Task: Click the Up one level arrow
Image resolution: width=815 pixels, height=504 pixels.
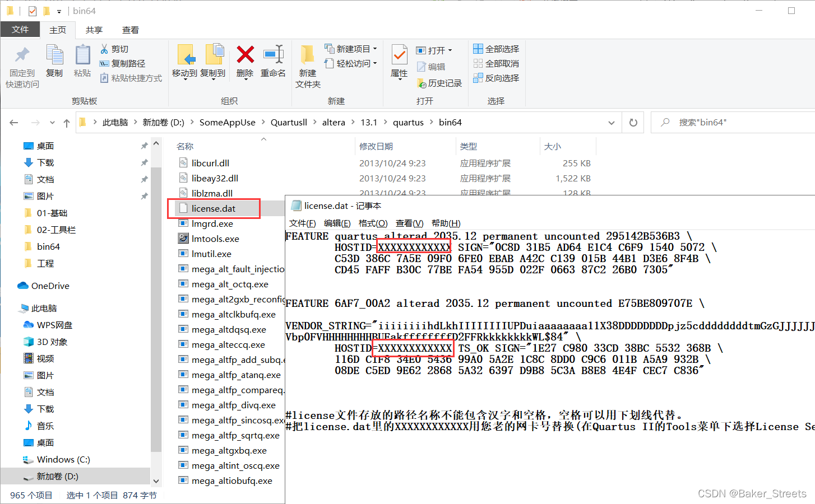Action: tap(66, 123)
